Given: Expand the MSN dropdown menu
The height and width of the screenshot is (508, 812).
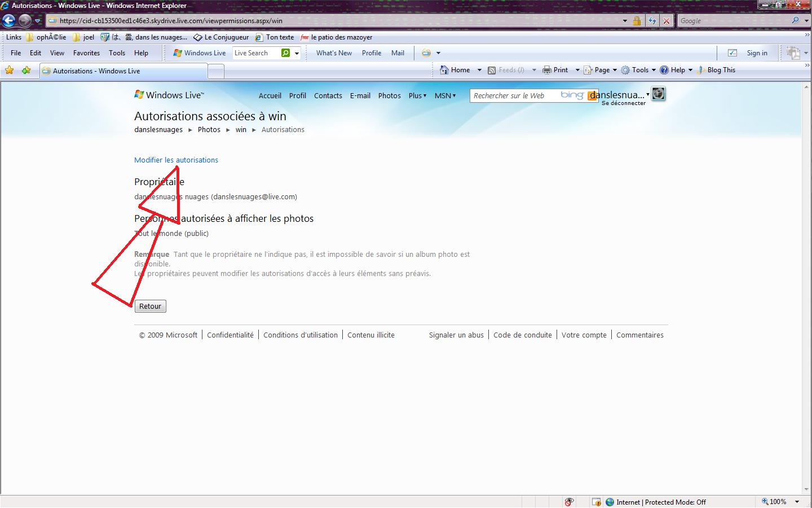Looking at the screenshot, I should pyautogui.click(x=445, y=95).
